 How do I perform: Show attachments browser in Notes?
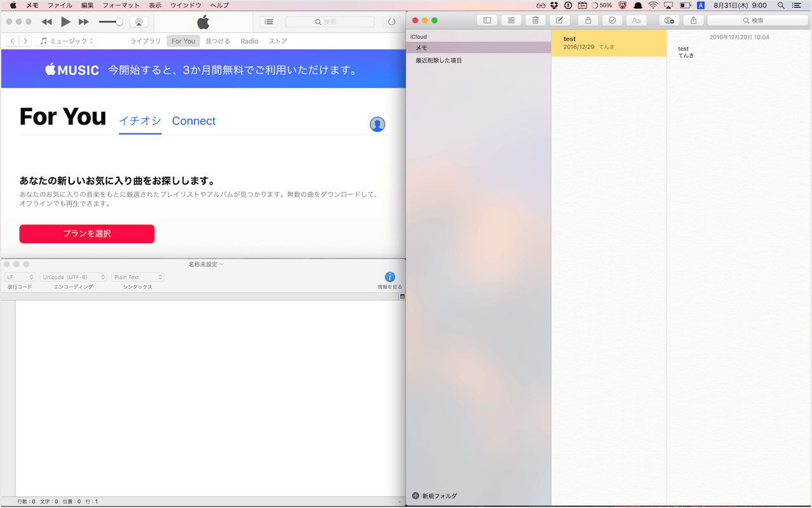pos(511,20)
